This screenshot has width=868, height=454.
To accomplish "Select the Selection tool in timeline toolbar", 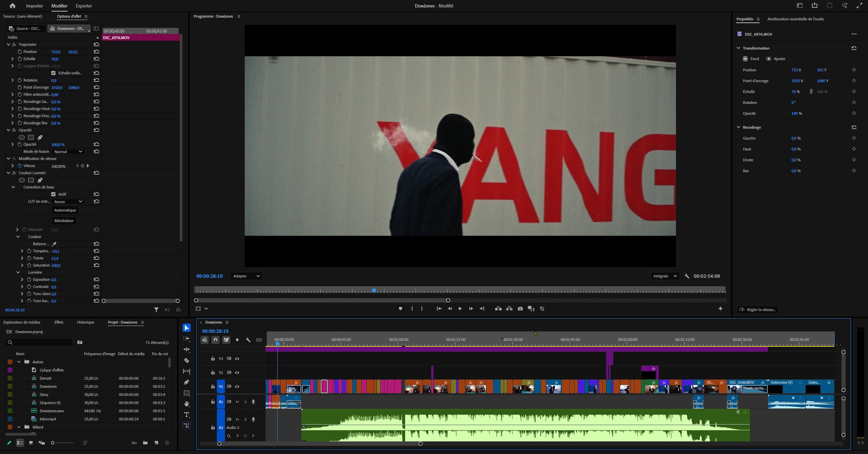I will 187,328.
